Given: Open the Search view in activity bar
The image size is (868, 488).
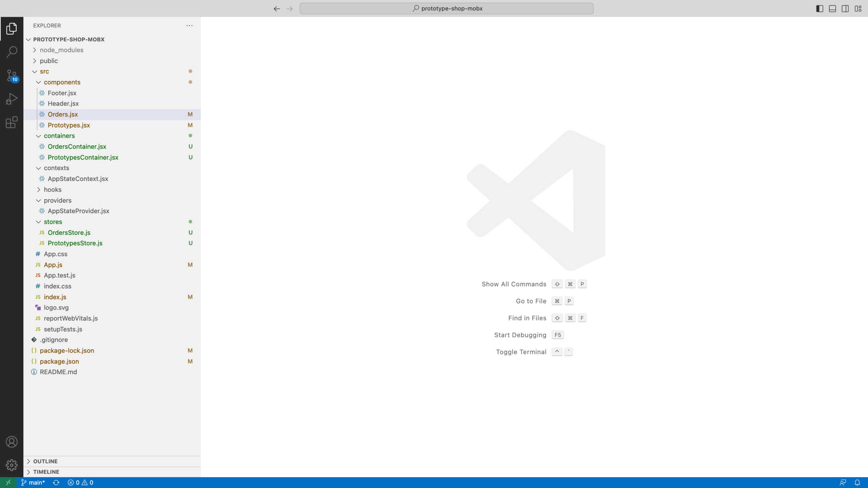Looking at the screenshot, I should 12,52.
